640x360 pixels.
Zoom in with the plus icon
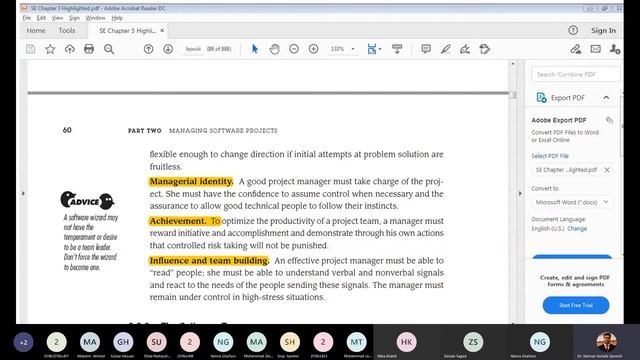point(313,49)
